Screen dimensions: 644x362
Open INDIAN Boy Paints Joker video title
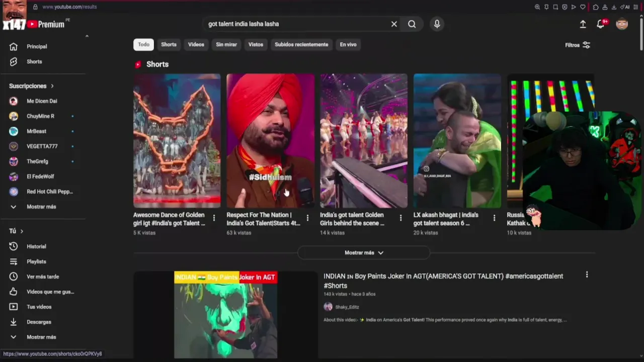[x=443, y=281]
